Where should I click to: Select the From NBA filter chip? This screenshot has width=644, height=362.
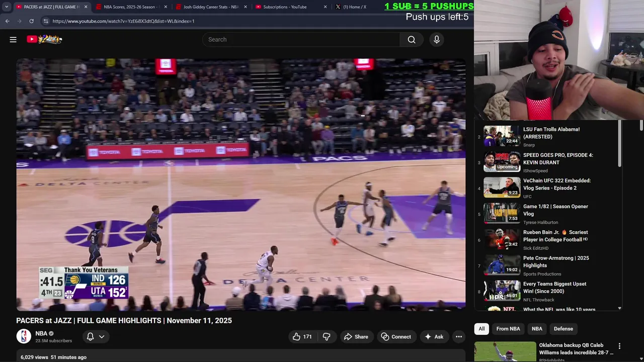click(x=508, y=329)
